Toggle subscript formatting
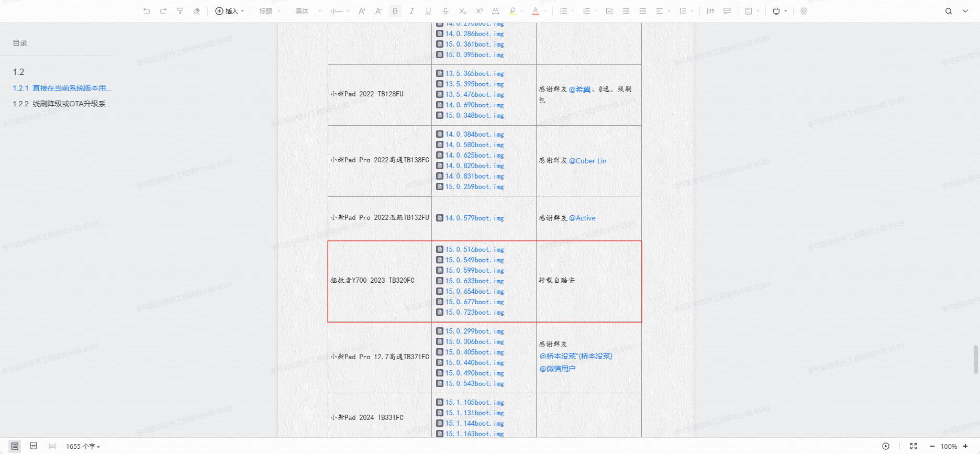This screenshot has height=454, width=980. [x=463, y=11]
